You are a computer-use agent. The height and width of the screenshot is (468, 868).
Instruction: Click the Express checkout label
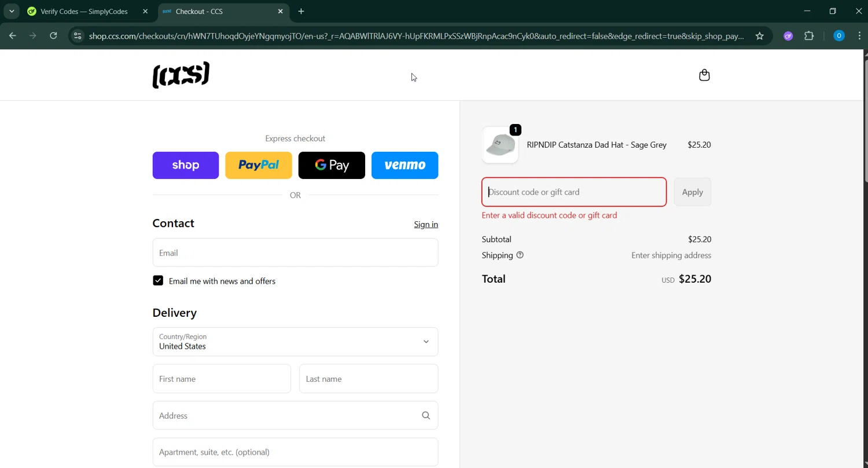click(x=295, y=138)
